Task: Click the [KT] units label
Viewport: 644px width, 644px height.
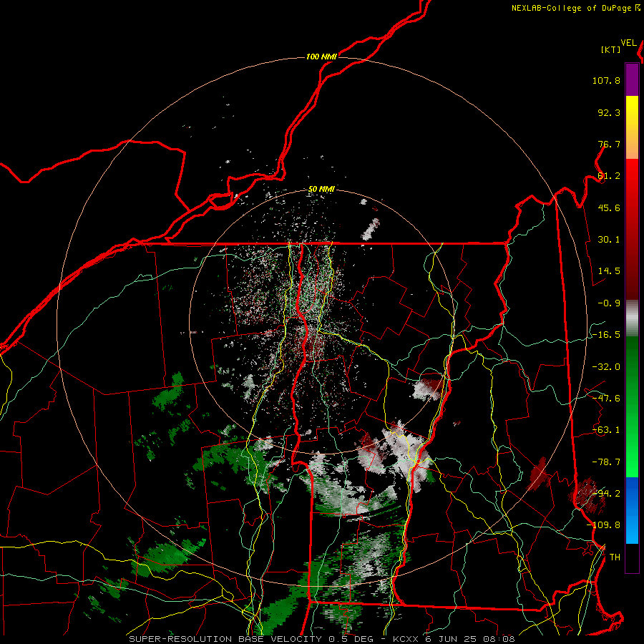Action: [x=611, y=49]
